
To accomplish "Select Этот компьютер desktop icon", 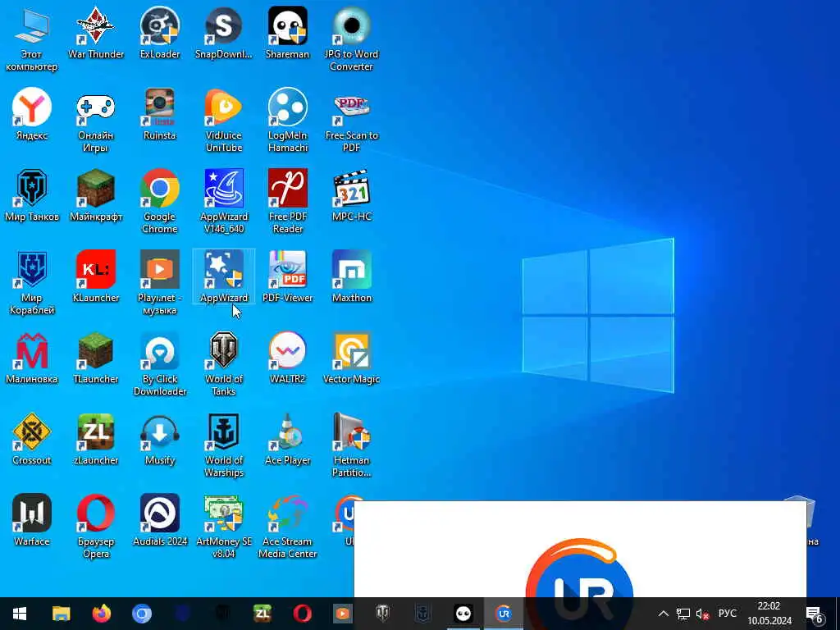I will tap(32, 39).
